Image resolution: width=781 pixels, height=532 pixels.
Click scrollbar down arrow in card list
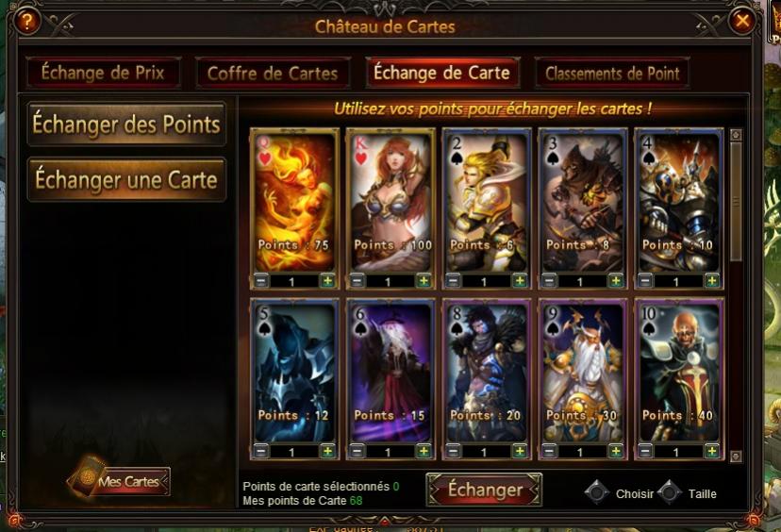pyautogui.click(x=736, y=456)
